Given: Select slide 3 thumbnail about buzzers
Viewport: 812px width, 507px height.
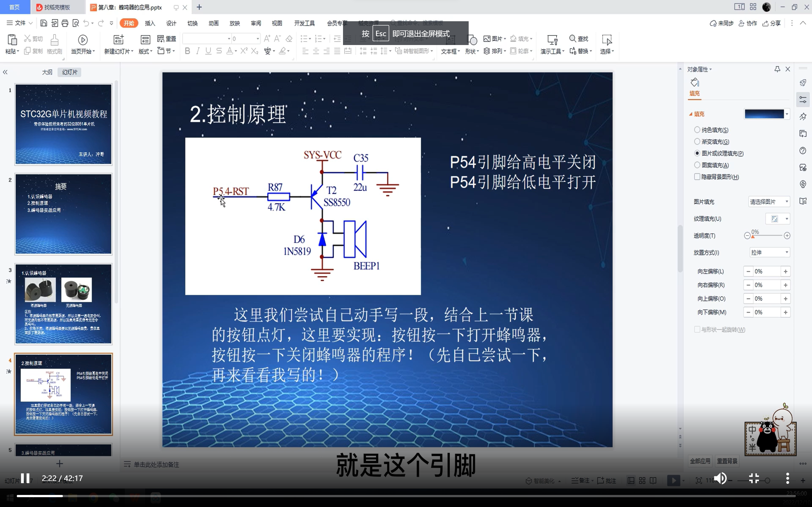Looking at the screenshot, I should pyautogui.click(x=63, y=304).
